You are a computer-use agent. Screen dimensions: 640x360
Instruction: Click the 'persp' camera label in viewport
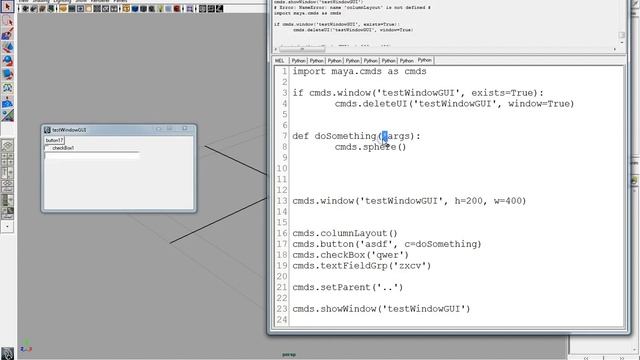289,355
